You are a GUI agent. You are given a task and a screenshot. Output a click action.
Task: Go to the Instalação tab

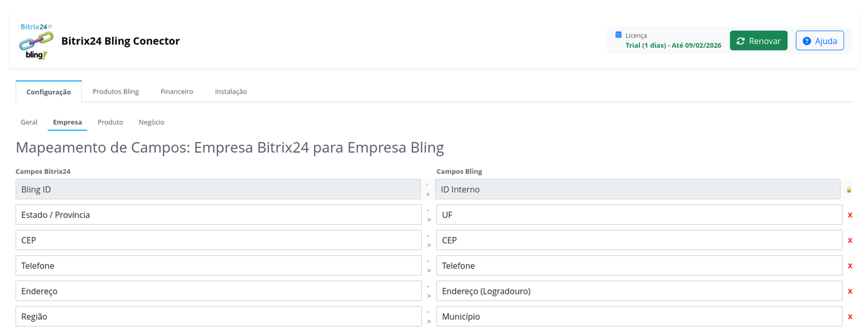231,92
